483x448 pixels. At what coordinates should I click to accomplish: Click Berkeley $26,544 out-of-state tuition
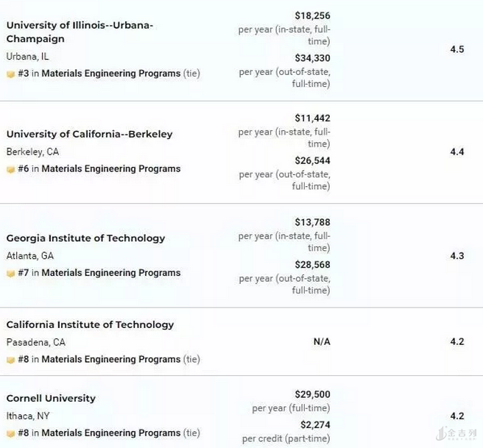click(x=312, y=160)
